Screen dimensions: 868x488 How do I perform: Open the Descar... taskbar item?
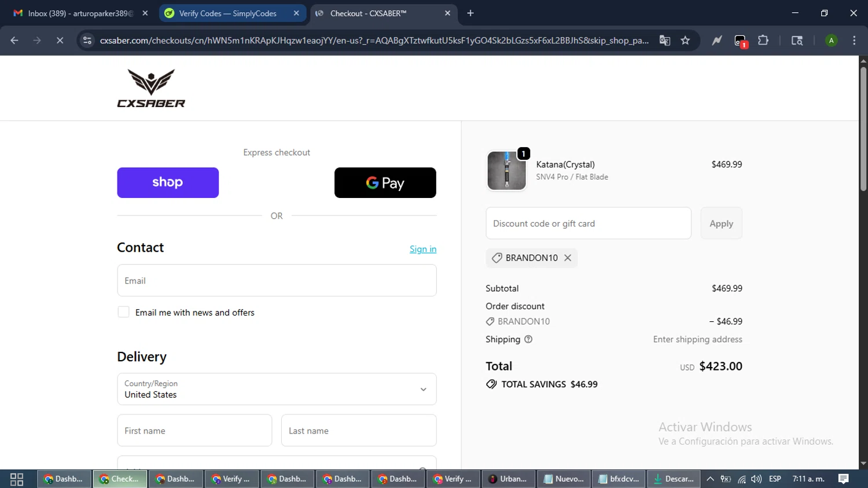tap(674, 479)
